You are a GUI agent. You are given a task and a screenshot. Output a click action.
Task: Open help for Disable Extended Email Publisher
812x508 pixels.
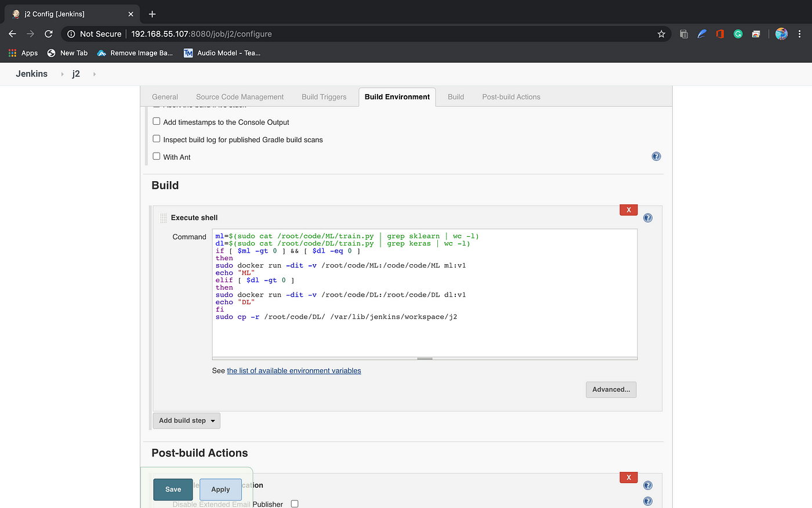648,501
